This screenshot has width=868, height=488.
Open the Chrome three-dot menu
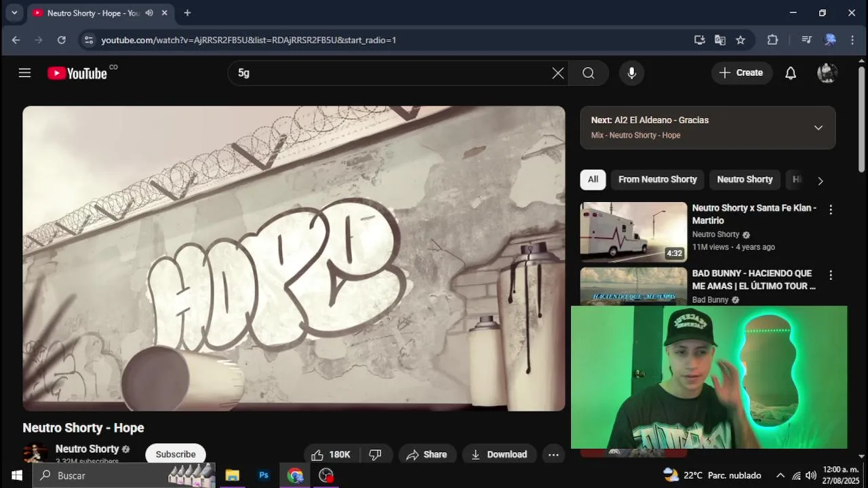click(852, 40)
